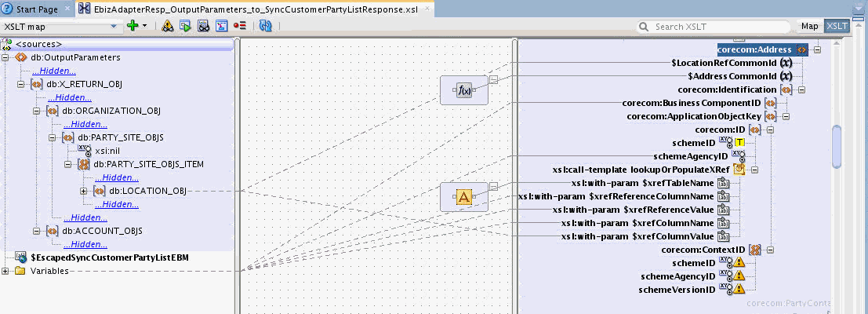Click the yellow T text icon beside schemeID
The width and height of the screenshot is (868, 314).
[x=739, y=143]
